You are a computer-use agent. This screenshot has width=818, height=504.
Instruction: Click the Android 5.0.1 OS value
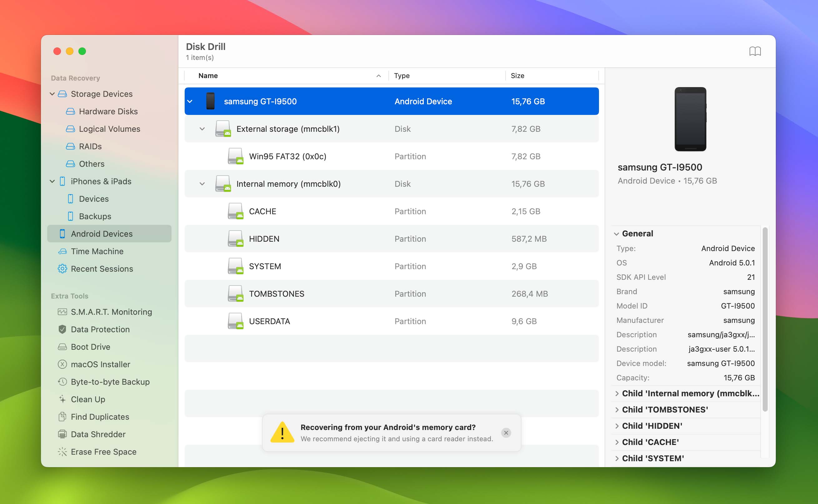coord(732,263)
